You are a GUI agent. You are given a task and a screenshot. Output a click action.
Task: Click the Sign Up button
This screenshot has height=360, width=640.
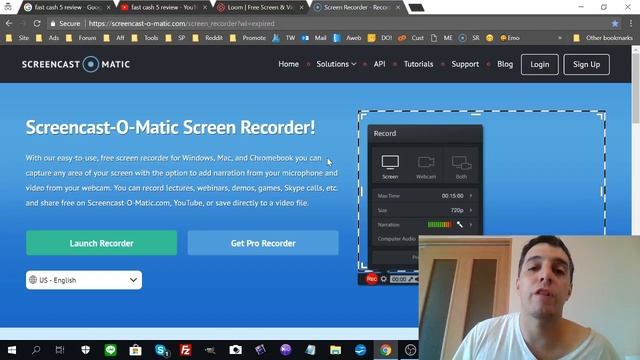click(x=587, y=64)
